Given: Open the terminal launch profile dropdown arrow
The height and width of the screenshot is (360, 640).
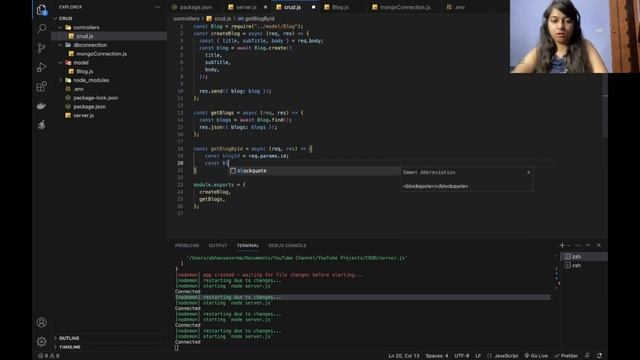Looking at the screenshot, I should [x=569, y=245].
